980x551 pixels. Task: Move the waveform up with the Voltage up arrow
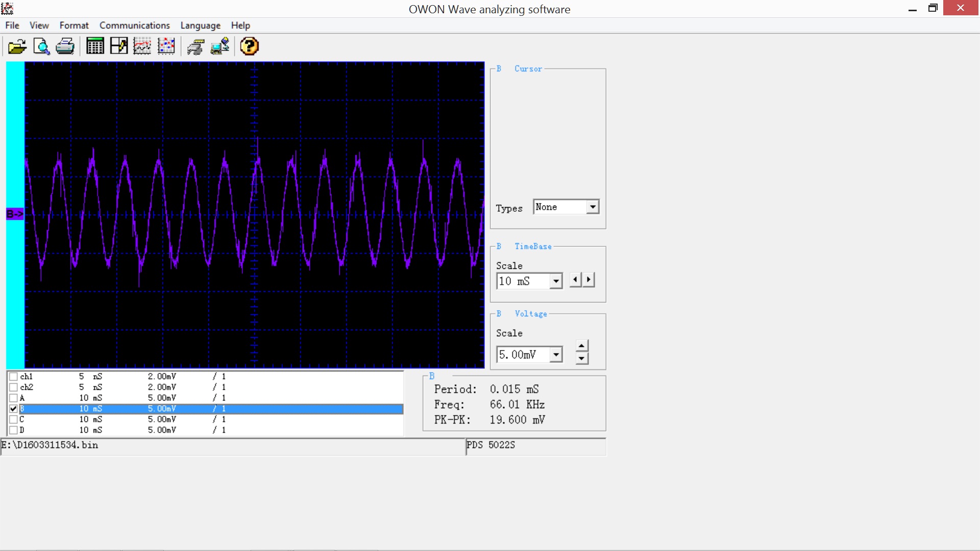coord(582,346)
